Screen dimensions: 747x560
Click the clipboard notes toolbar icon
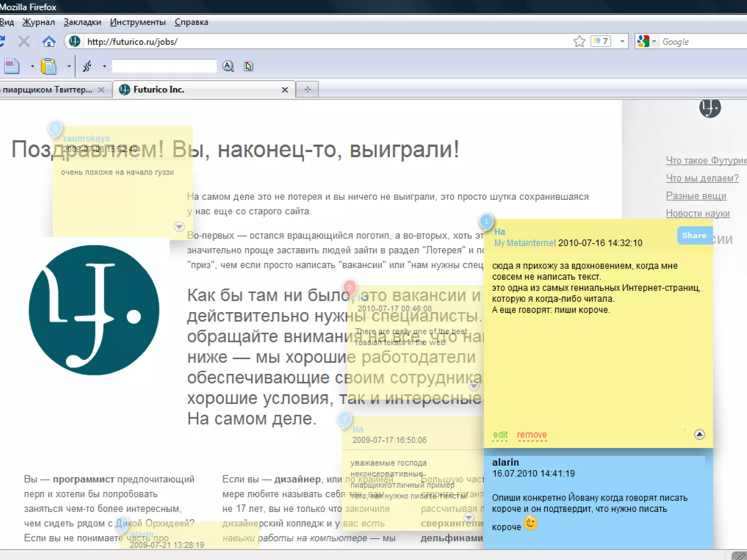click(x=49, y=66)
